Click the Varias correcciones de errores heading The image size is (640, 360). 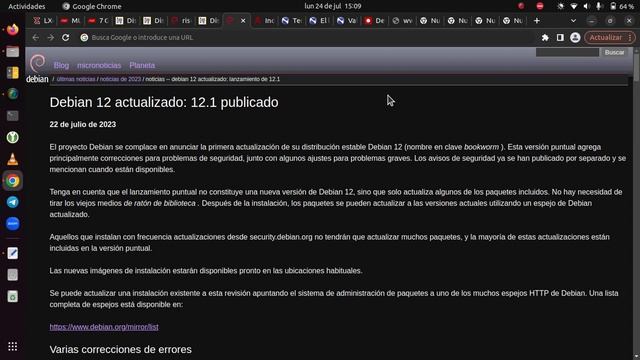120,349
